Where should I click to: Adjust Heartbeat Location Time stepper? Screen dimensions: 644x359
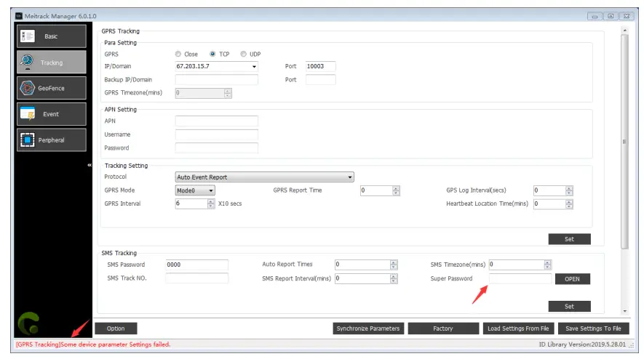569,203
